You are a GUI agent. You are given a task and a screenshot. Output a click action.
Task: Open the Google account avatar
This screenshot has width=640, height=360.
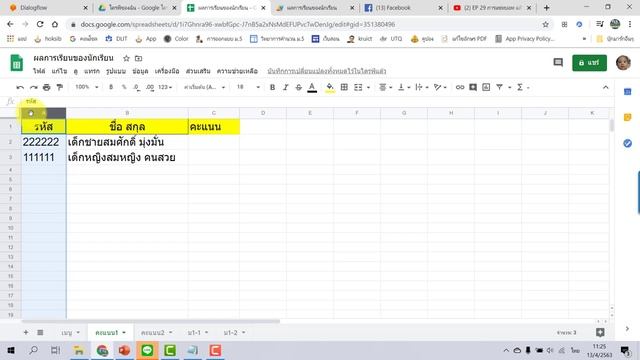click(623, 63)
